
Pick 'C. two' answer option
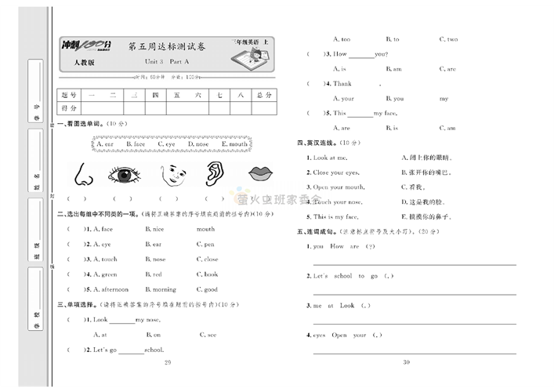pos(448,39)
